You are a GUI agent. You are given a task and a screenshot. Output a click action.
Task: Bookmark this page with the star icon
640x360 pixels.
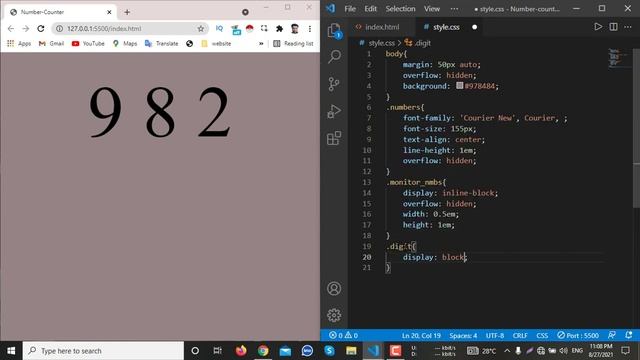point(200,29)
